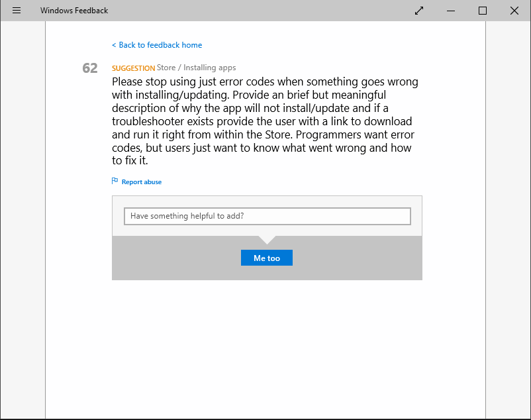Click the Me too button

pyautogui.click(x=267, y=258)
